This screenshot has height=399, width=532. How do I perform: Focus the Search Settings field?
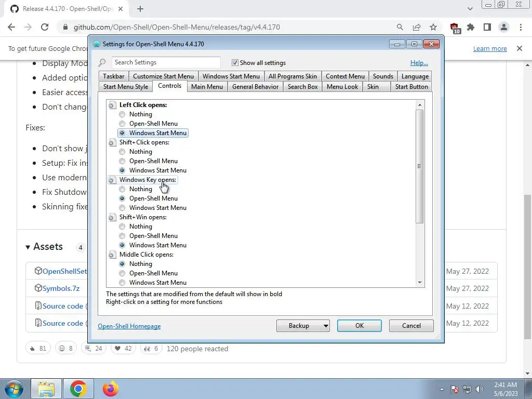pos(166,62)
